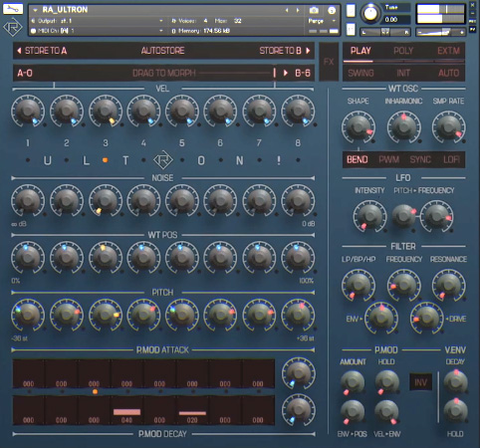Click the filter LP/BP/HP knob
Viewport: 480px width, 448px height.
click(x=359, y=285)
